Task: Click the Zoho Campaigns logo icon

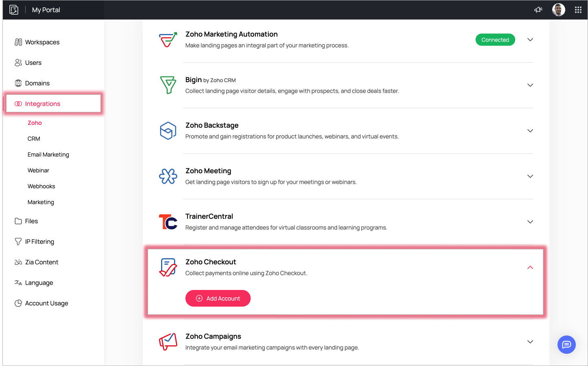Action: 168,342
